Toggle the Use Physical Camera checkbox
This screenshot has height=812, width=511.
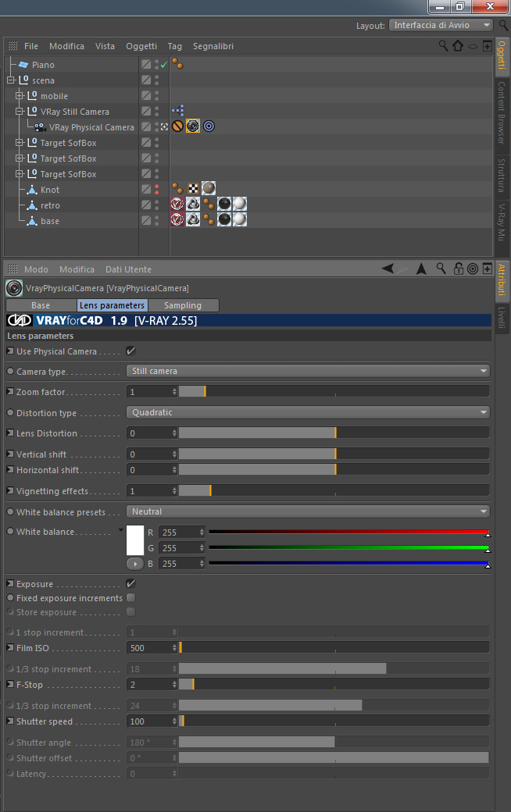(x=130, y=351)
